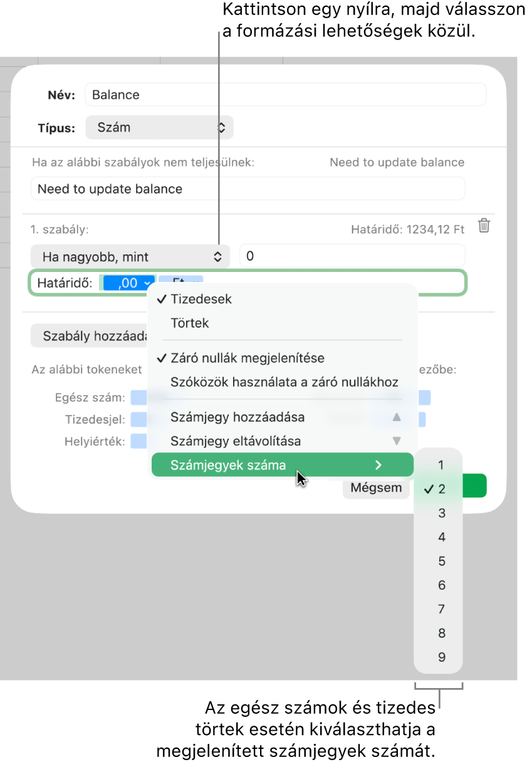Open the Típus Szám popup menu

point(159,127)
